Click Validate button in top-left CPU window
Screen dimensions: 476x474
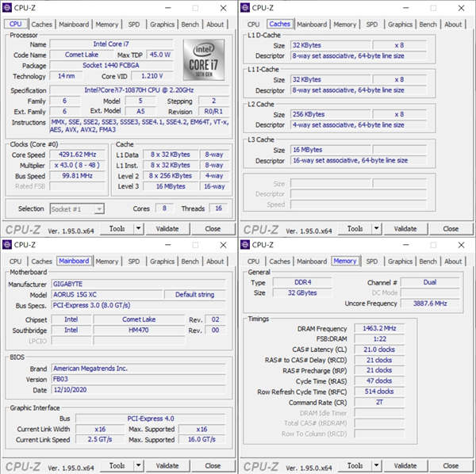click(167, 228)
